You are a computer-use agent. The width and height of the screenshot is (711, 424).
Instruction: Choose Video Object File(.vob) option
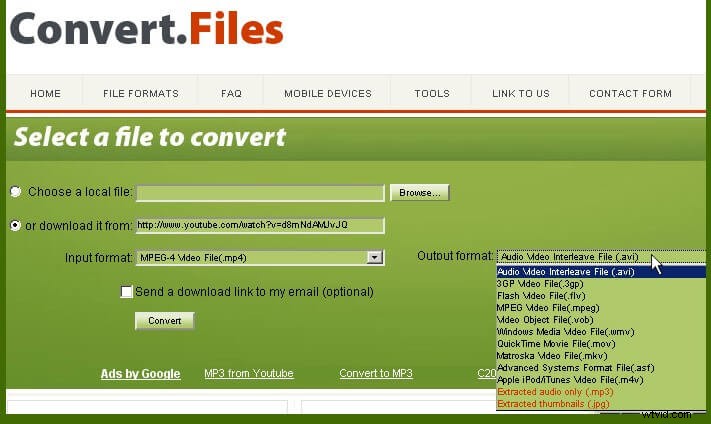pyautogui.click(x=601, y=320)
